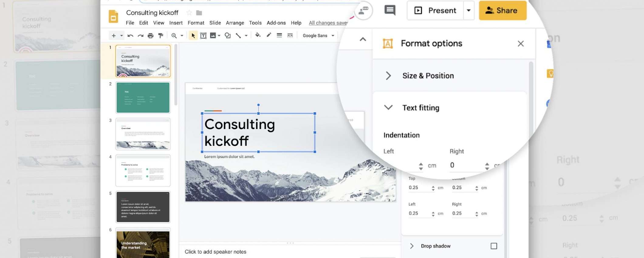The height and width of the screenshot is (258, 644).
Task: Click to add speaker notes
Action: 215,252
